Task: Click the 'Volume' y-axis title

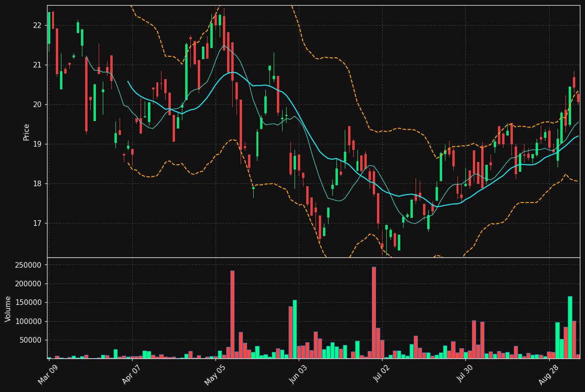Action: pos(8,309)
